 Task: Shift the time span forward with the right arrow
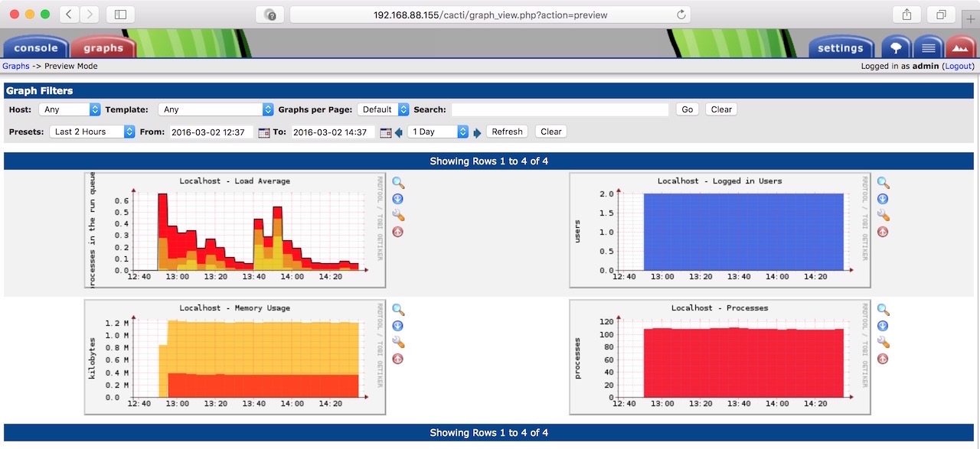click(x=477, y=132)
